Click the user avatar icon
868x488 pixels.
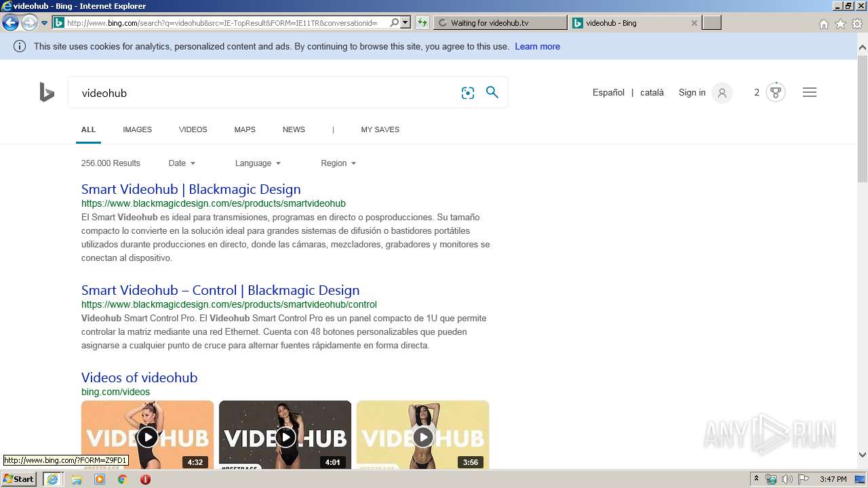pos(722,93)
